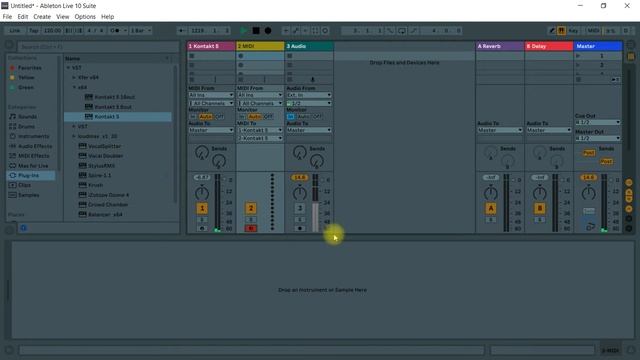
Task: Collapse the x64 folder in browser
Action: pyautogui.click(x=74, y=87)
